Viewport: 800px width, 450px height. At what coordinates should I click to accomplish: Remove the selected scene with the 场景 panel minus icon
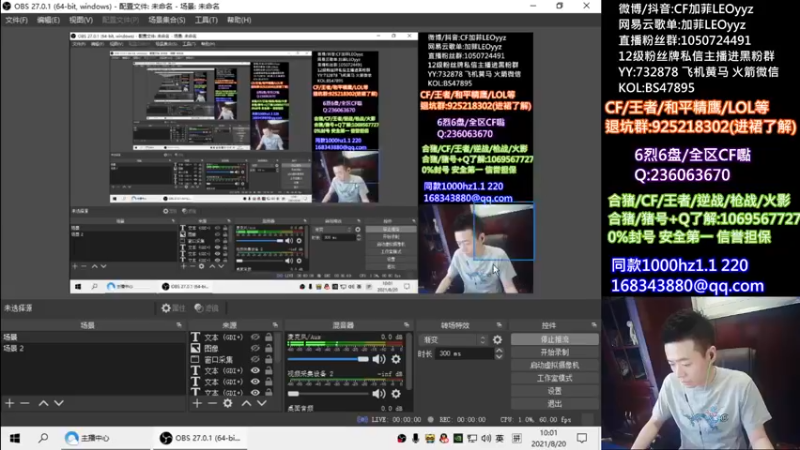(24, 403)
